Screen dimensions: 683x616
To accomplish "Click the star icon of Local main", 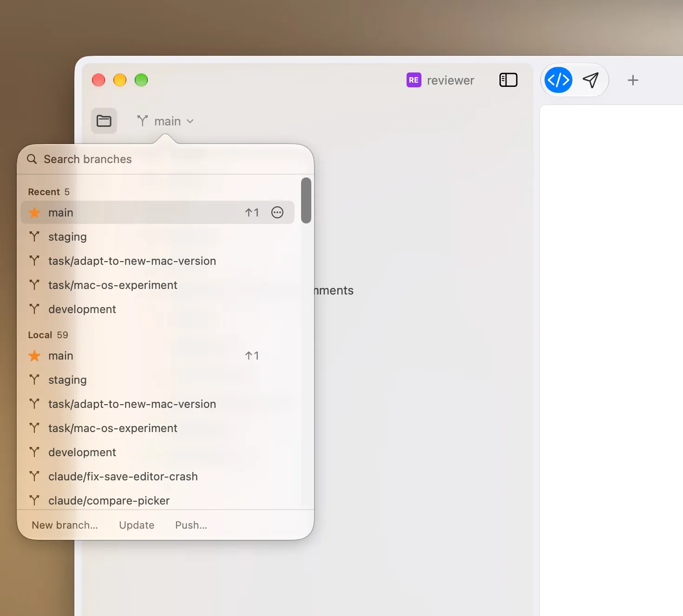I will click(x=34, y=355).
